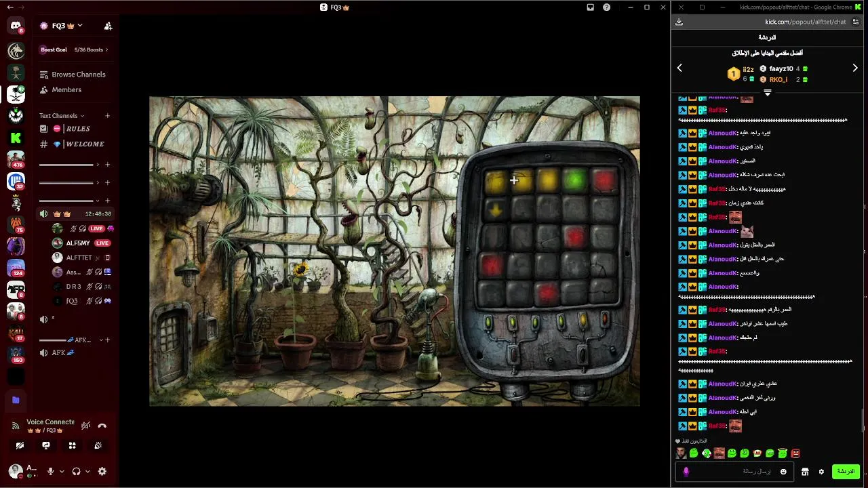Viewport: 868px width, 488px height.
Task: Toggle the yellow arrow keypad button
Action: (495, 209)
